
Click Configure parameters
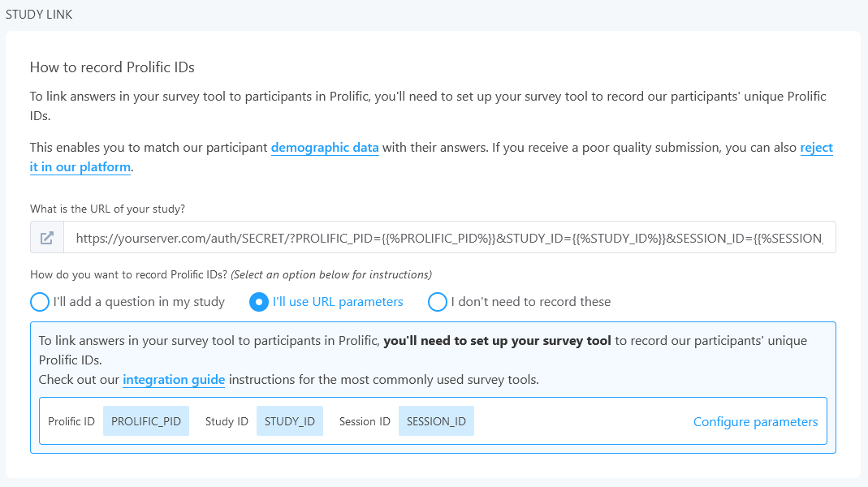point(755,421)
